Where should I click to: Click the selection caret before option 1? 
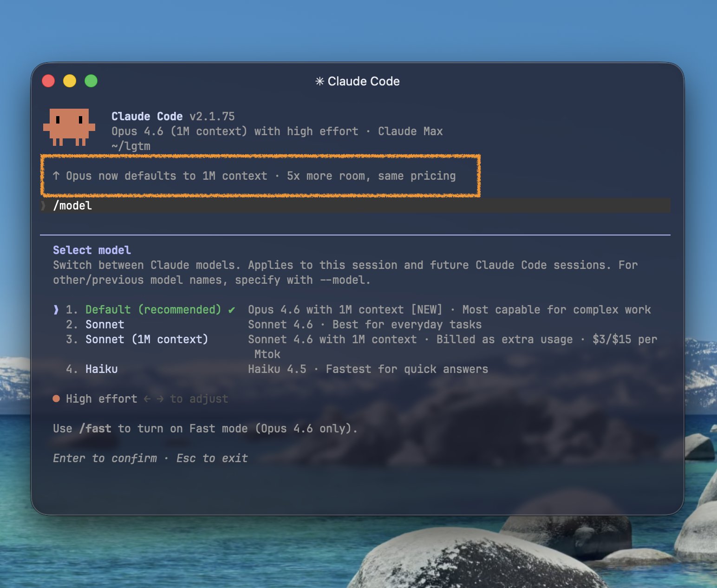(56, 309)
